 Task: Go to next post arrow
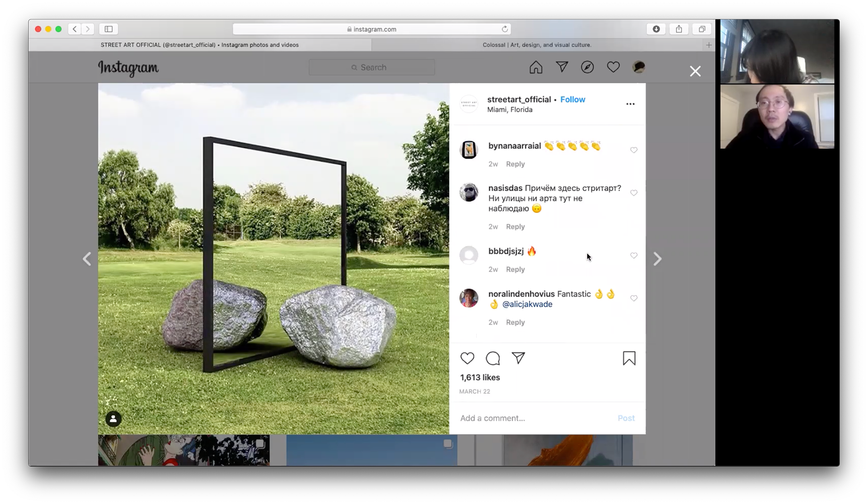click(x=657, y=259)
